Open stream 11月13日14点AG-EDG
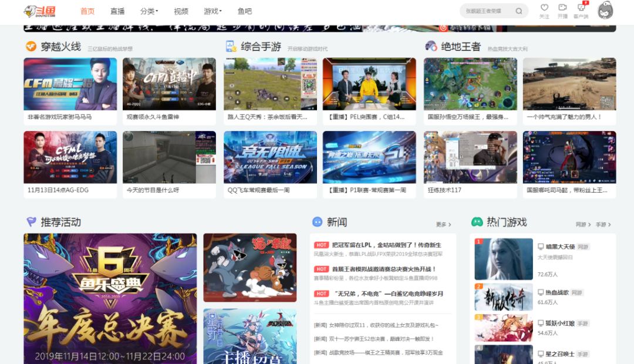Screen dimensions: 634x364 [70, 164]
